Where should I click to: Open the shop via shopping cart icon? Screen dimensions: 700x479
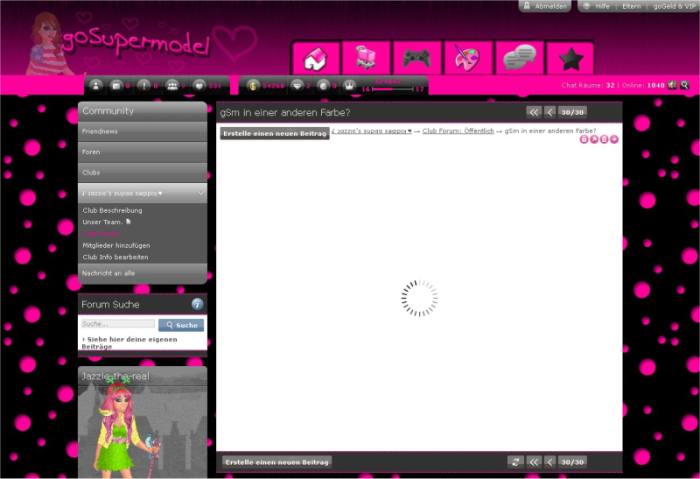[x=366, y=58]
